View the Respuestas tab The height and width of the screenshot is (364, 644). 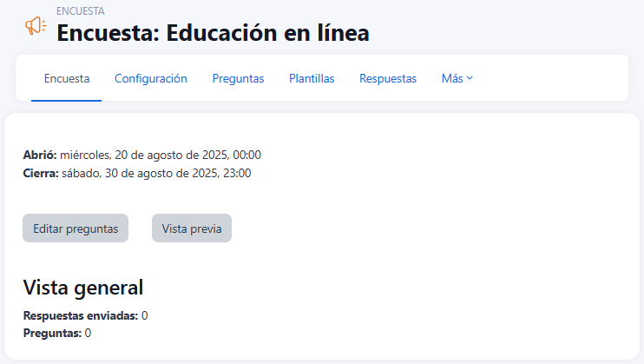388,78
